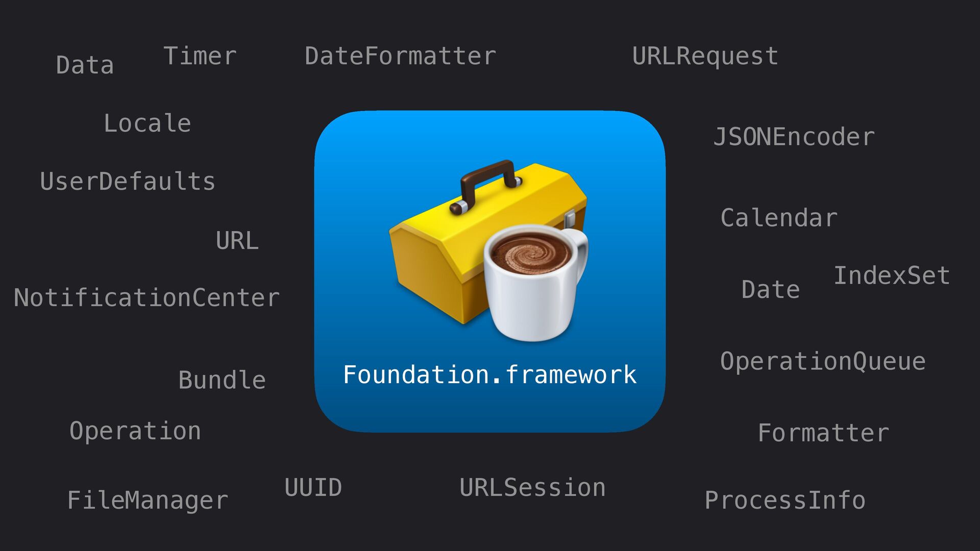Image resolution: width=980 pixels, height=551 pixels.
Task: Click the UserDefaults text
Action: pos(128,182)
